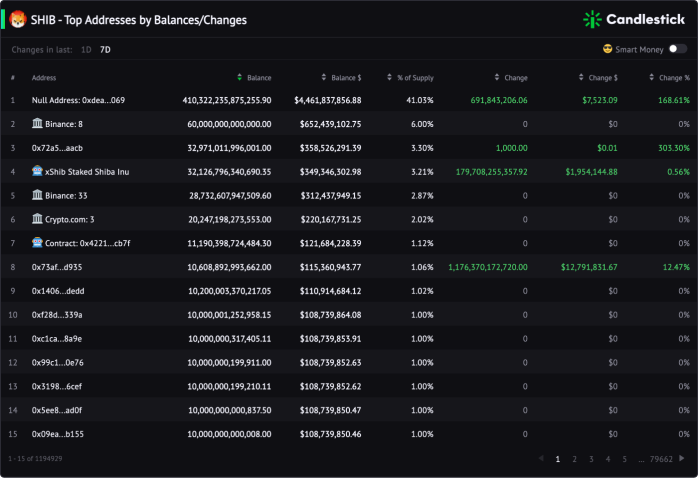This screenshot has height=478, width=698.
Task: Open address 0x73af...d935
Action: (57, 267)
